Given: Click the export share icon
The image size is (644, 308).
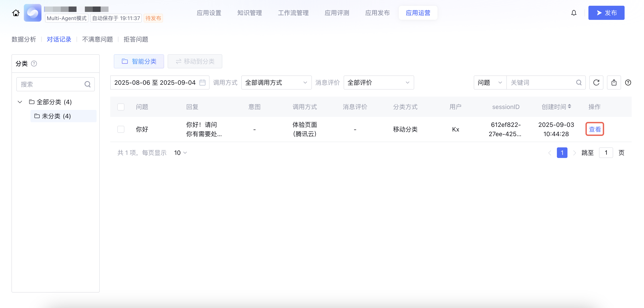Looking at the screenshot, I should (614, 83).
